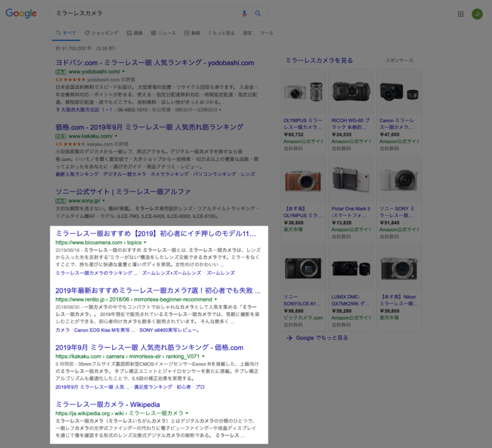492x448 pixels.
Task: Open the ヨドバシ.com ミラーレス一眼 人気ランキング ad
Action: 154,63
